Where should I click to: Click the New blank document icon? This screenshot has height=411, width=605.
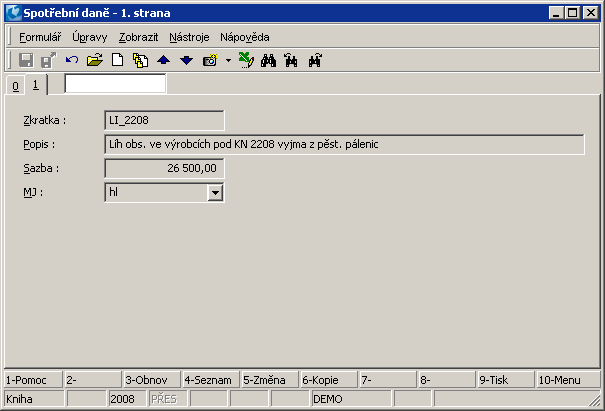[x=118, y=60]
